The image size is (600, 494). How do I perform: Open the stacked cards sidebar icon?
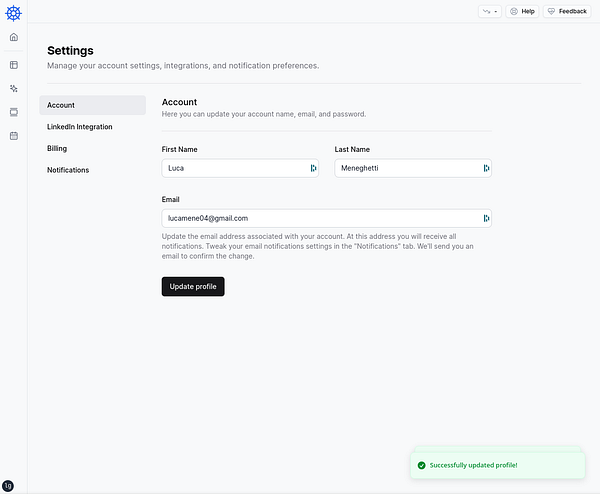point(14,112)
